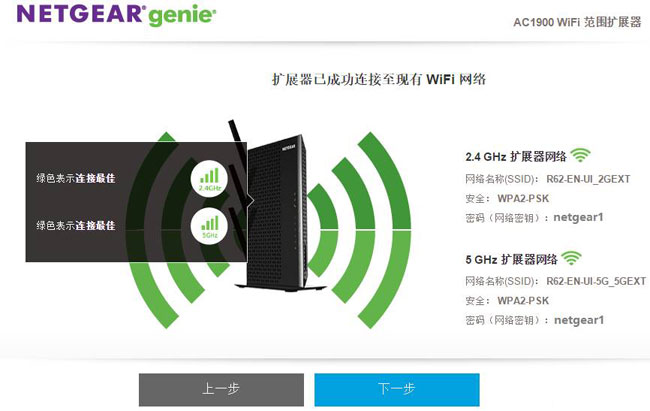
Task: Click the 5GHz signal strength icon
Action: (x=210, y=226)
